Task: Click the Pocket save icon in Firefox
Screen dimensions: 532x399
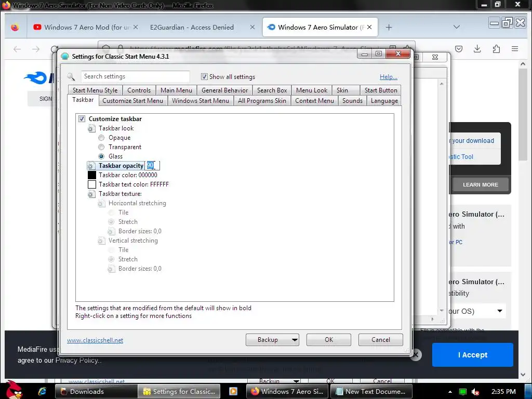Action: tap(459, 49)
